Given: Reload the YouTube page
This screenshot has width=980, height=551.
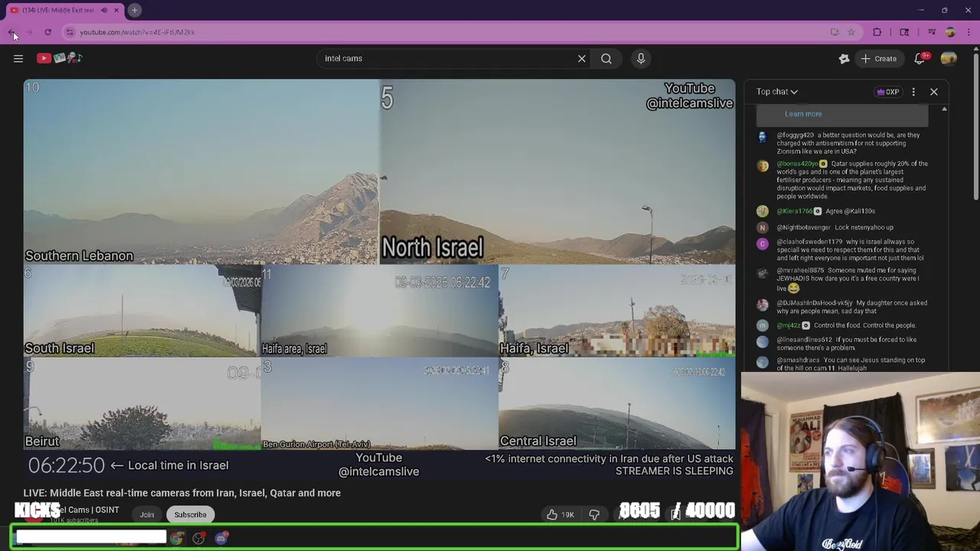Looking at the screenshot, I should (47, 32).
